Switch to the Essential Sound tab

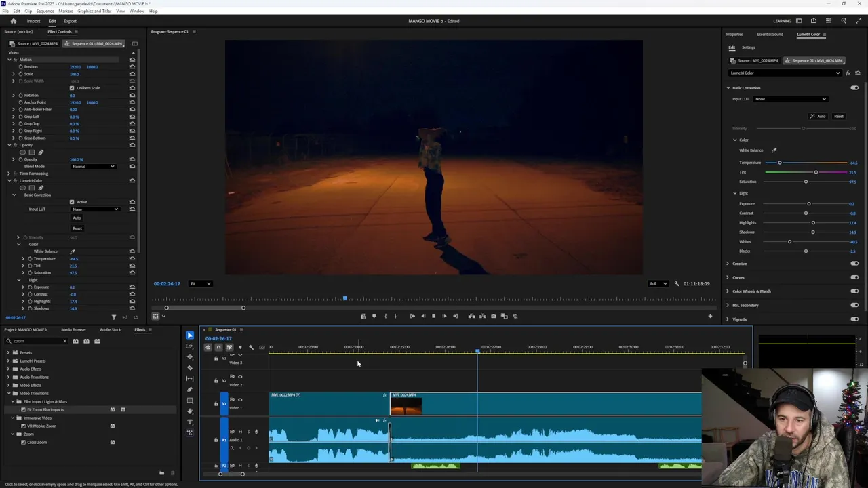tap(770, 34)
